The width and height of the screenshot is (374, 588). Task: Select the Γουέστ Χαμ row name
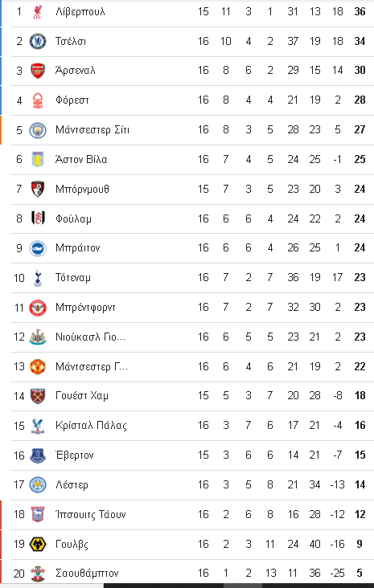pyautogui.click(x=82, y=396)
